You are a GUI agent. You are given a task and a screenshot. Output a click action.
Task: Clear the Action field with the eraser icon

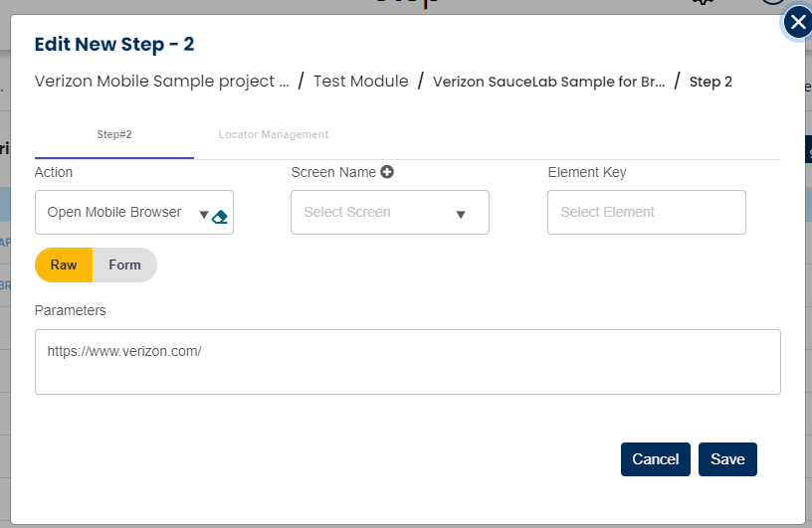(221, 216)
